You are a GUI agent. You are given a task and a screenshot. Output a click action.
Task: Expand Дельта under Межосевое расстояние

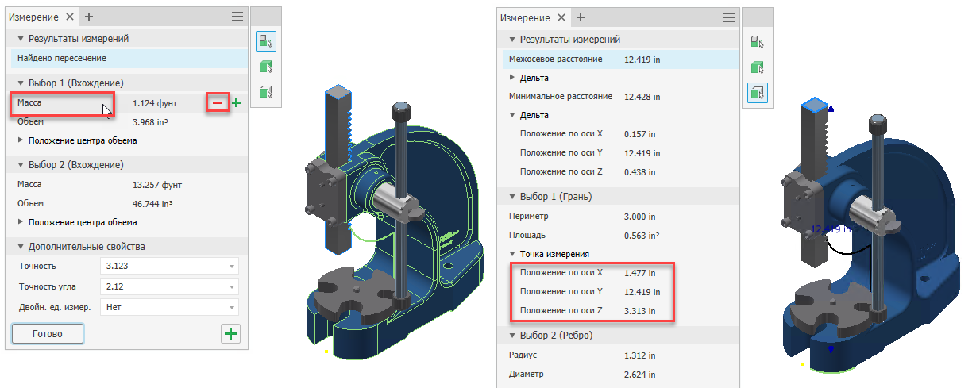click(x=512, y=78)
